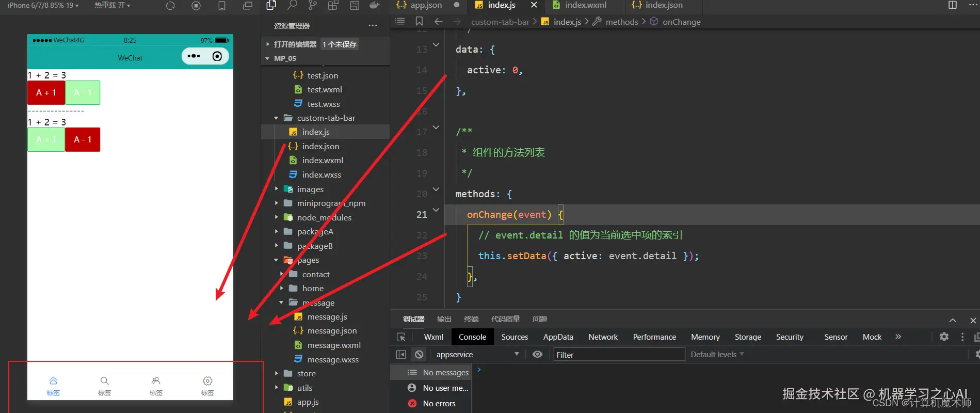Open debugger settings gear icon
The height and width of the screenshot is (413, 980).
944,337
